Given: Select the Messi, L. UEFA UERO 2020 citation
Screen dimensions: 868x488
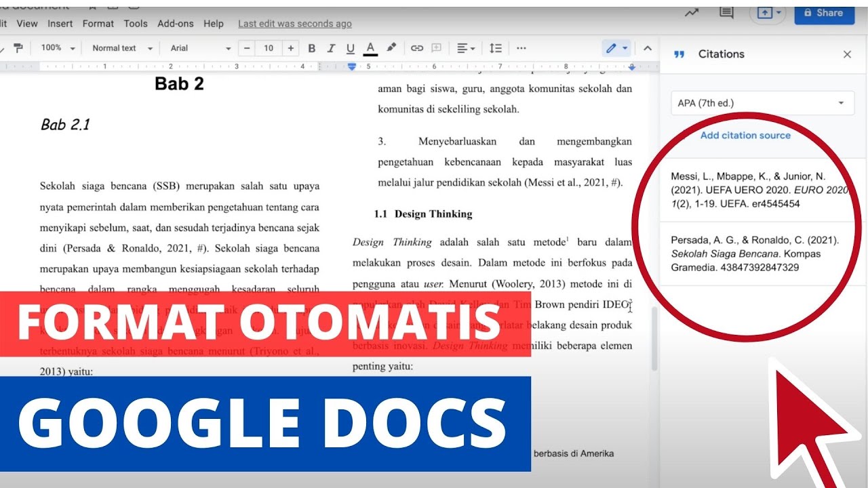Looking at the screenshot, I should tap(762, 190).
